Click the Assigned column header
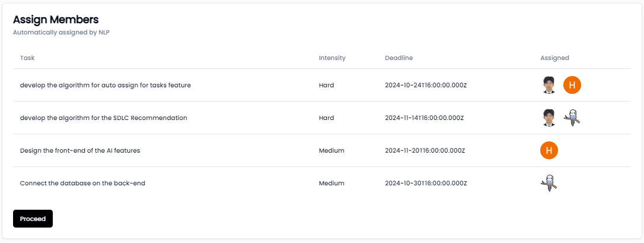The image size is (644, 243). pyautogui.click(x=555, y=58)
